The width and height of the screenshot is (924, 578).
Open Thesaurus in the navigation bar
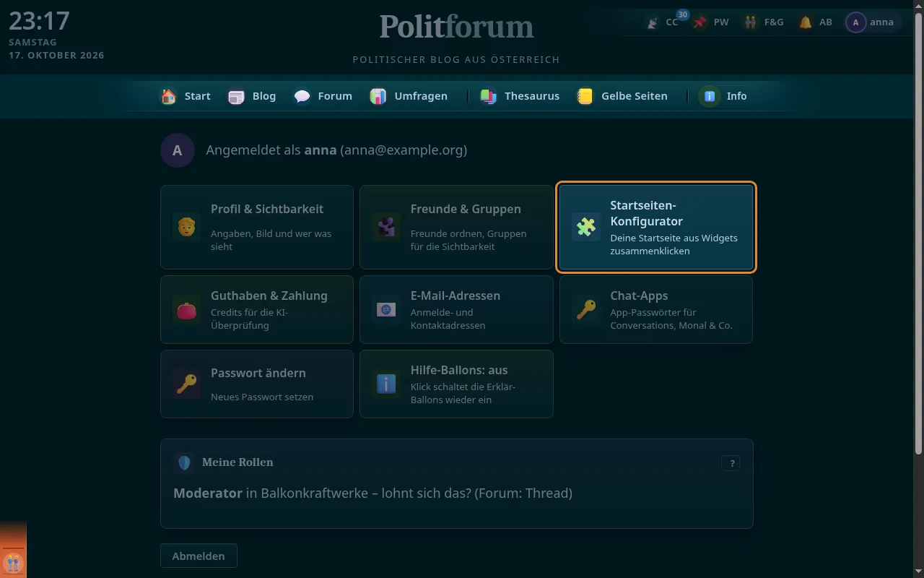point(520,96)
